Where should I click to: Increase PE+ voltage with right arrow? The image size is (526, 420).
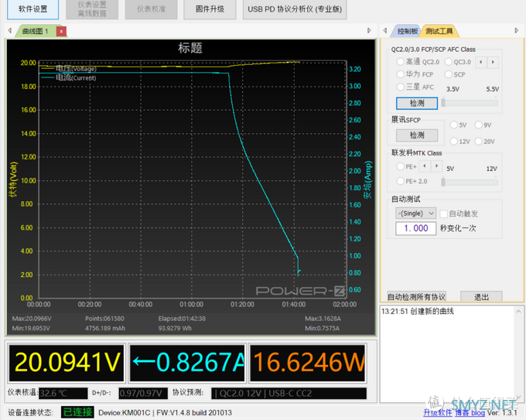pos(437,166)
